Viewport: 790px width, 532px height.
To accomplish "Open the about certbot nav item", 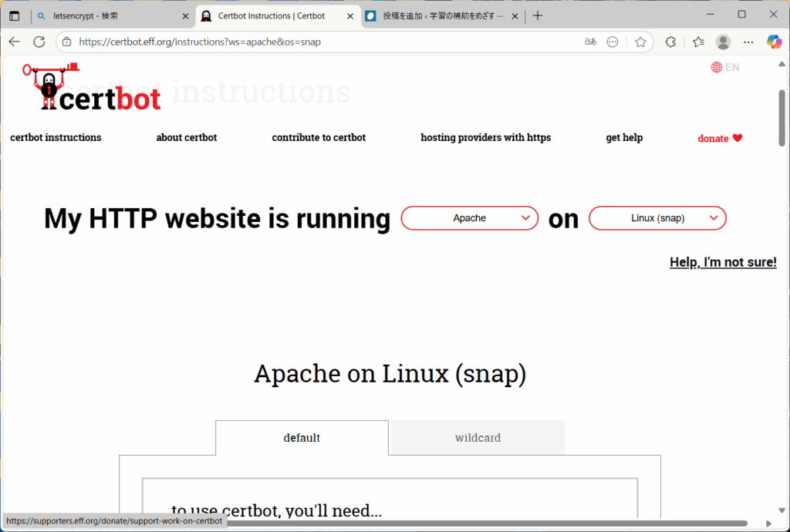I will point(187,137).
